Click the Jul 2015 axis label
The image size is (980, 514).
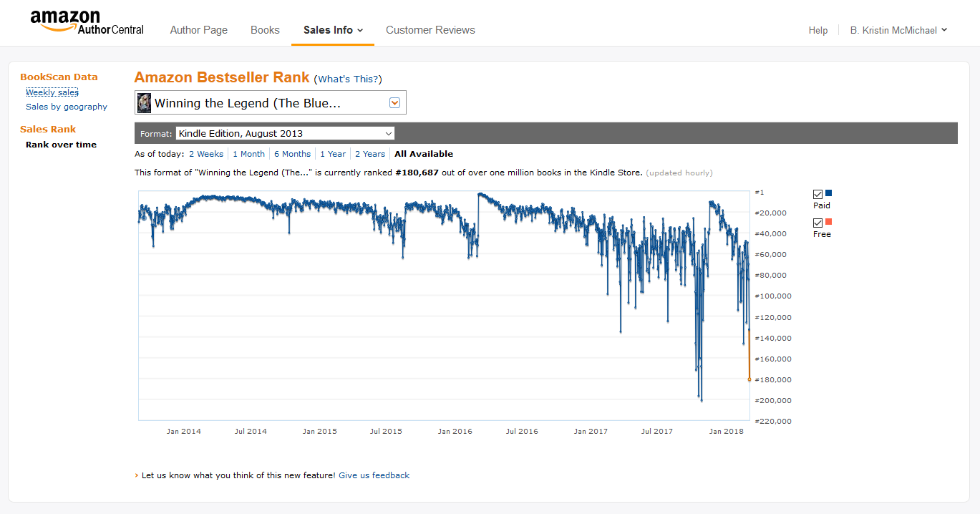coord(386,431)
